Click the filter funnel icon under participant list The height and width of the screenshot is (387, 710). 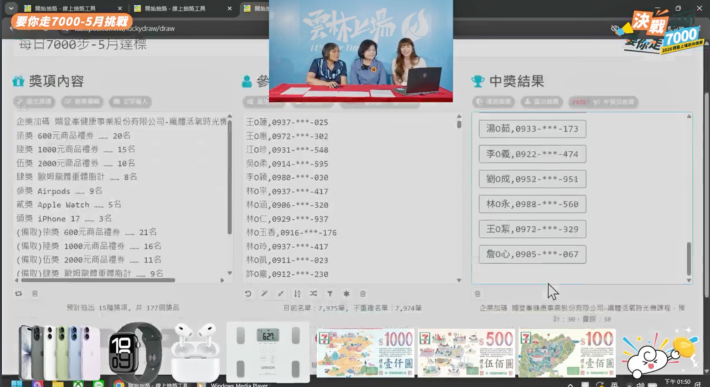[x=330, y=294]
